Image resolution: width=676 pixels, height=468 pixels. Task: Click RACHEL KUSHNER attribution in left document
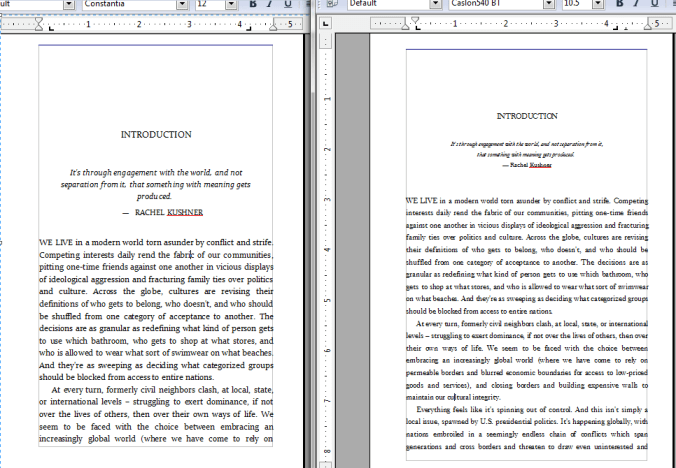pyautogui.click(x=169, y=212)
